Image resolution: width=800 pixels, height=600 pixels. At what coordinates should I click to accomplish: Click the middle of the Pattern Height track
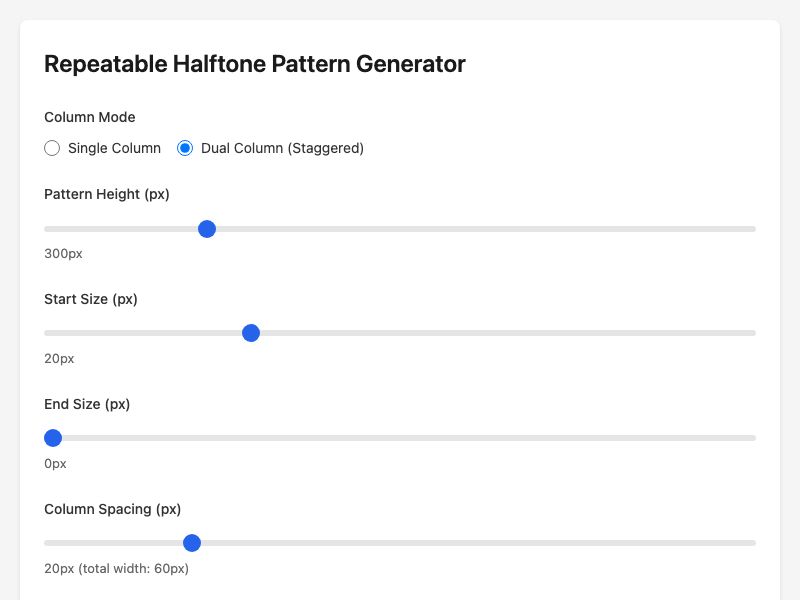point(400,228)
